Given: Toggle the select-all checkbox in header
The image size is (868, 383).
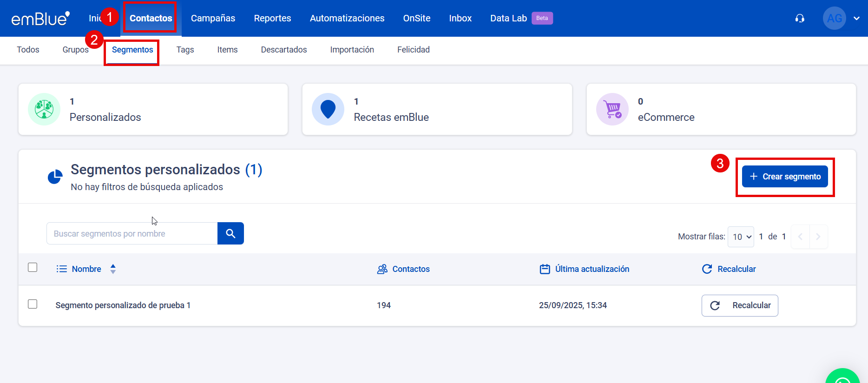Looking at the screenshot, I should tap(33, 267).
